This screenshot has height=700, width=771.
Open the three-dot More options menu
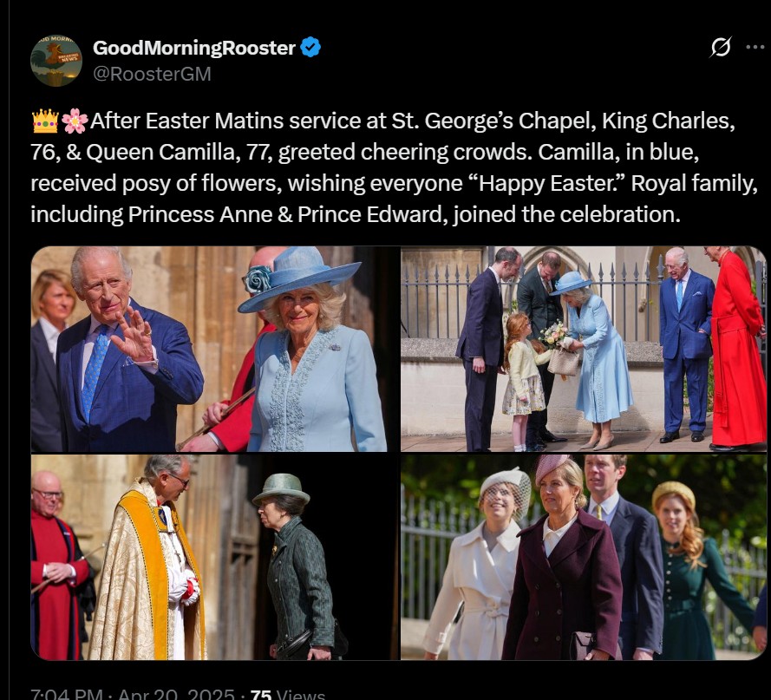click(755, 47)
